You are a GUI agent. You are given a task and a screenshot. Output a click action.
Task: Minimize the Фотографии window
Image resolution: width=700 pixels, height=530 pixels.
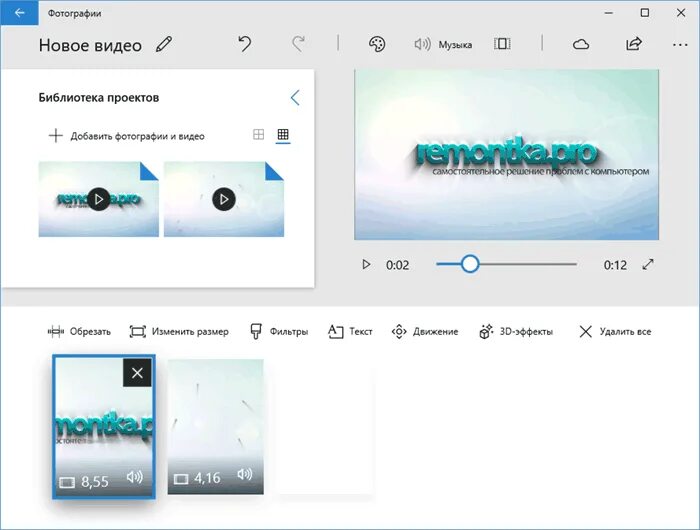click(x=608, y=13)
